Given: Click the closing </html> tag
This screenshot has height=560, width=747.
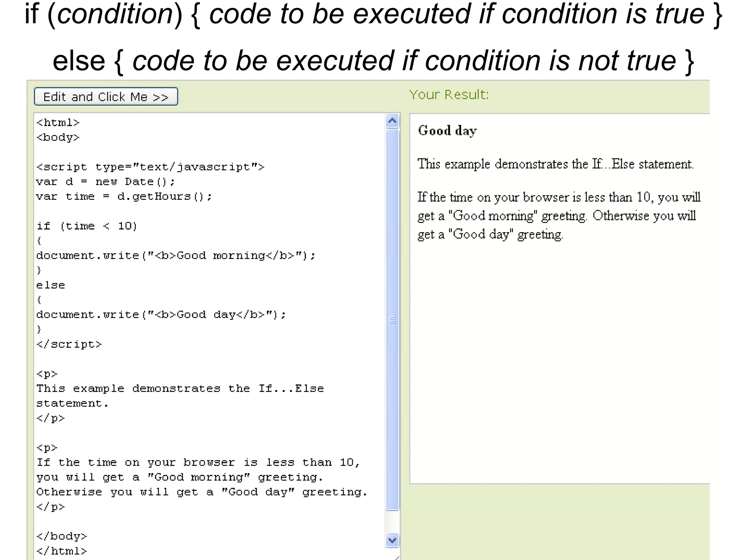Looking at the screenshot, I should [62, 551].
